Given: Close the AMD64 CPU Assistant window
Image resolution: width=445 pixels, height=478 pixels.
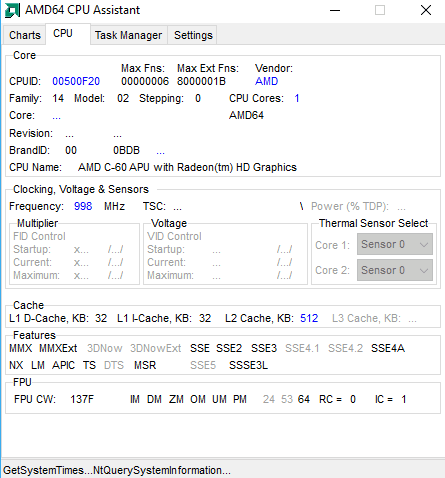Looking at the screenshot, I should [426, 10].
